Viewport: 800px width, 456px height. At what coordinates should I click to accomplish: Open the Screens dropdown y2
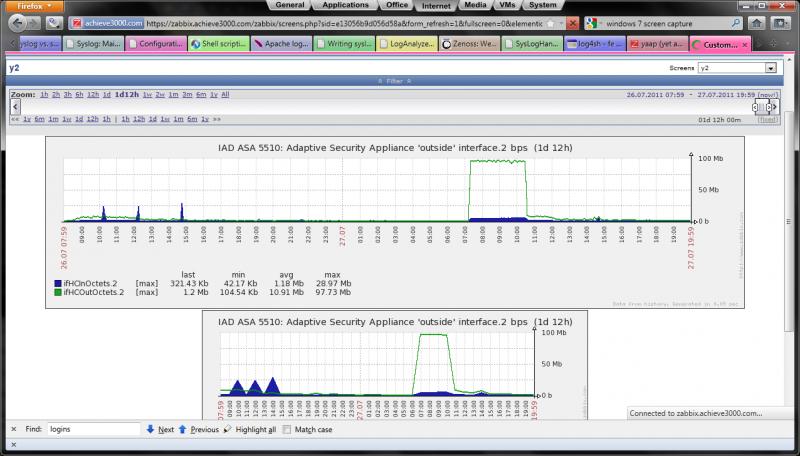(737, 68)
